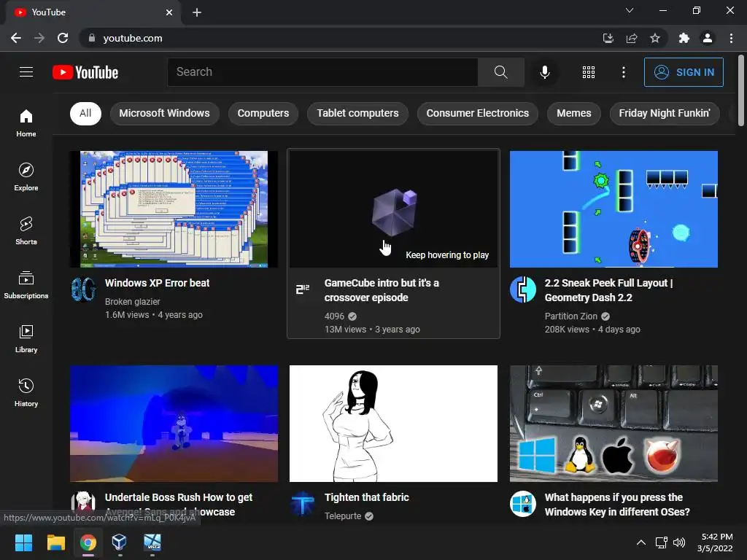The image size is (747, 560).
Task: Click browser forward arrow
Action: (39, 38)
